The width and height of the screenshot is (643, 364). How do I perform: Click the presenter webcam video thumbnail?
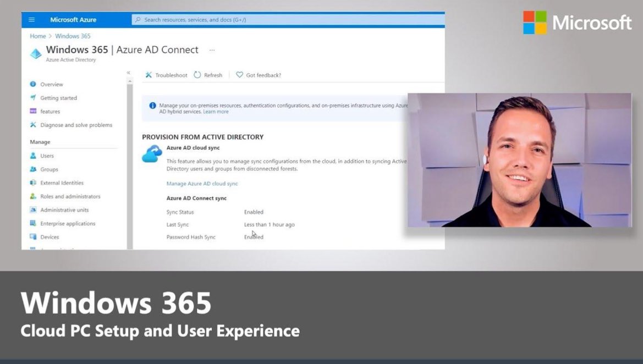point(520,160)
